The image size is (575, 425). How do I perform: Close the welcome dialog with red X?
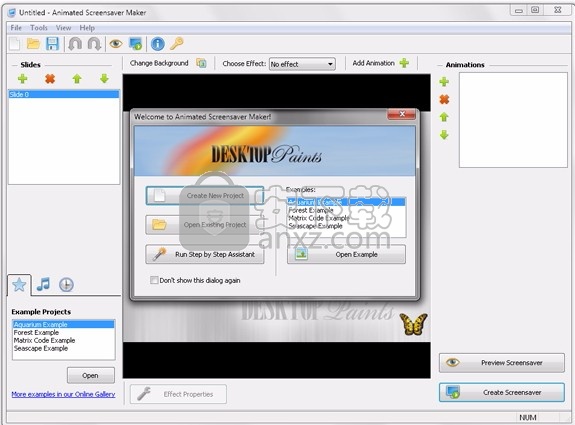click(402, 114)
